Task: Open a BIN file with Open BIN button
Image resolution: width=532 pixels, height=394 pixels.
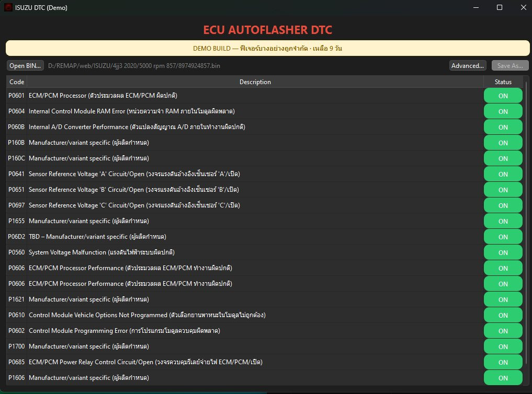Action: pyautogui.click(x=25, y=66)
